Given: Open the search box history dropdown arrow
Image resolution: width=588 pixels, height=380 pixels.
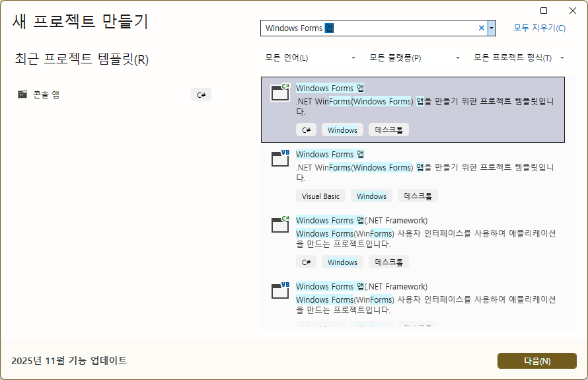Looking at the screenshot, I should pyautogui.click(x=492, y=28).
